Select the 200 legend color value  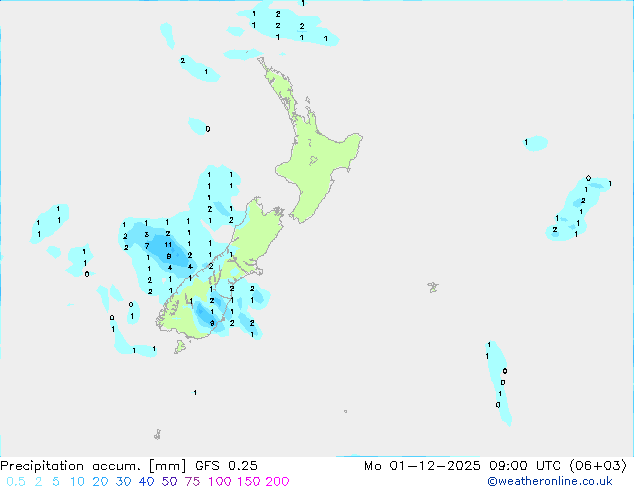277,482
